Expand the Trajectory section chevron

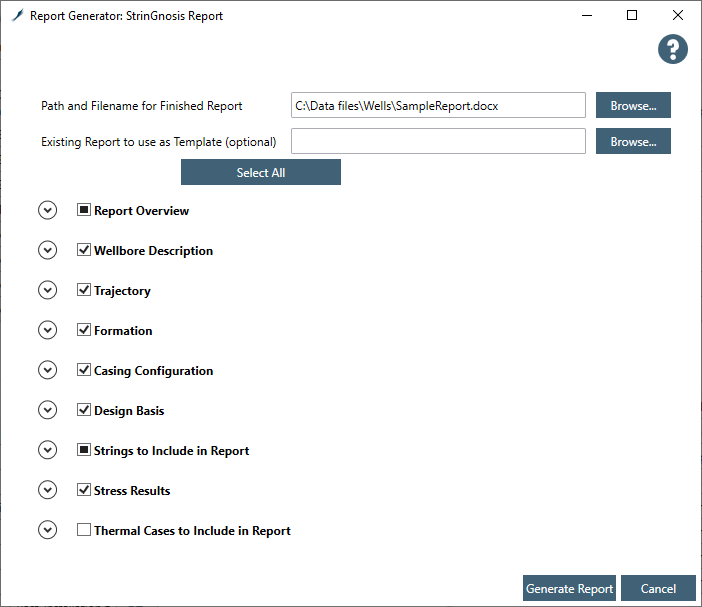(47, 291)
